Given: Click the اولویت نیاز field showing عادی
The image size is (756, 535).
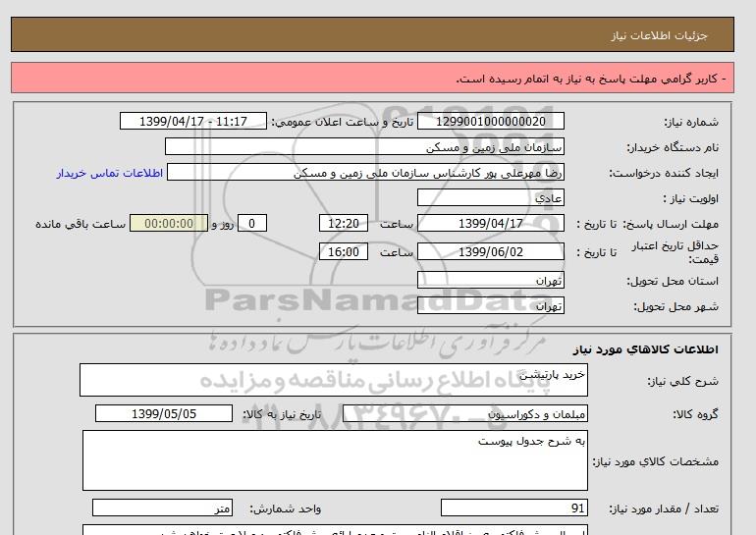Looking at the screenshot, I should (x=491, y=197).
